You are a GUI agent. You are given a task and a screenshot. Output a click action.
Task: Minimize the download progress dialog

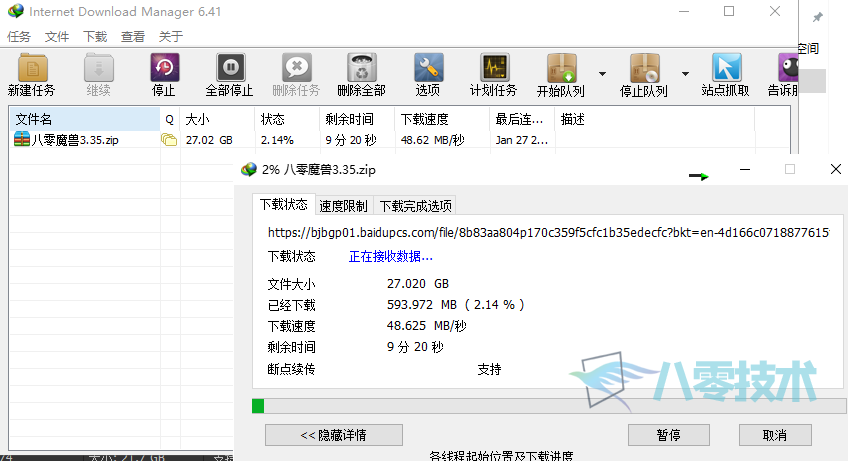click(745, 169)
